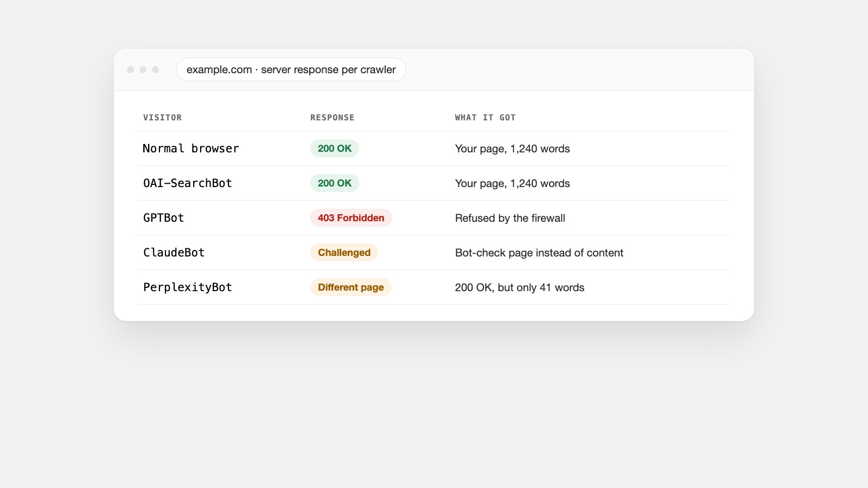Select the Normal browser visitor cell
This screenshot has height=488, width=868.
(x=191, y=149)
